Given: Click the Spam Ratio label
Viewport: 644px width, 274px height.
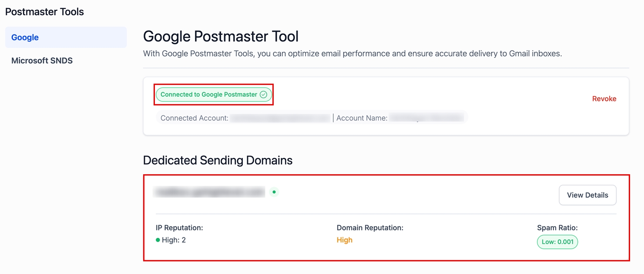Looking at the screenshot, I should (557, 227).
